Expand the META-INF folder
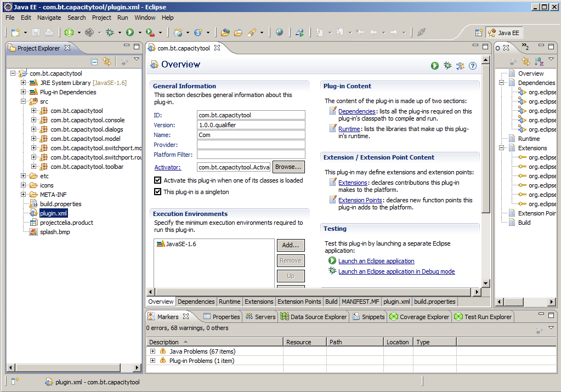Image resolution: width=561 pixels, height=392 pixels. [23, 195]
